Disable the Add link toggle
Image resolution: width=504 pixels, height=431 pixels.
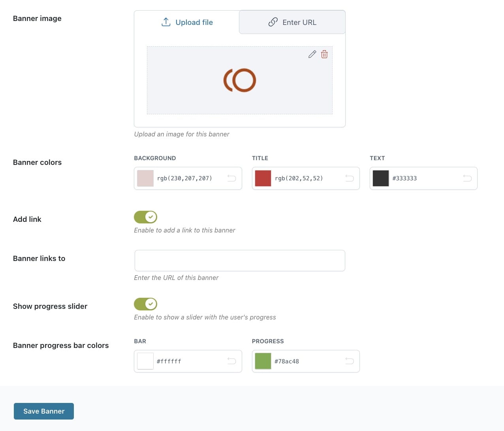pos(145,217)
